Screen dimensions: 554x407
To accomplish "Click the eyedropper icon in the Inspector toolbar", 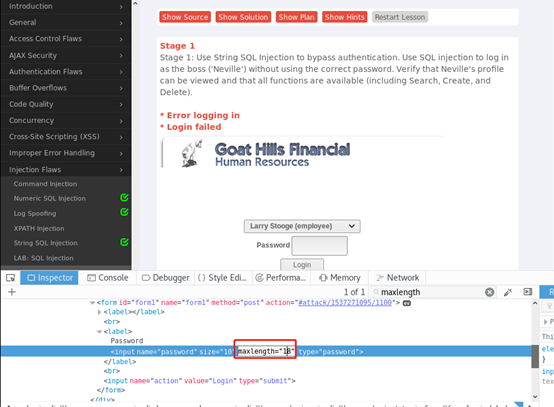I will 508,292.
